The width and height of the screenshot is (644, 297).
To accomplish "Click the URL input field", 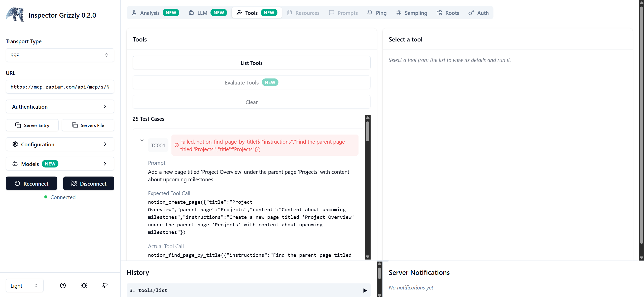I will tap(60, 87).
